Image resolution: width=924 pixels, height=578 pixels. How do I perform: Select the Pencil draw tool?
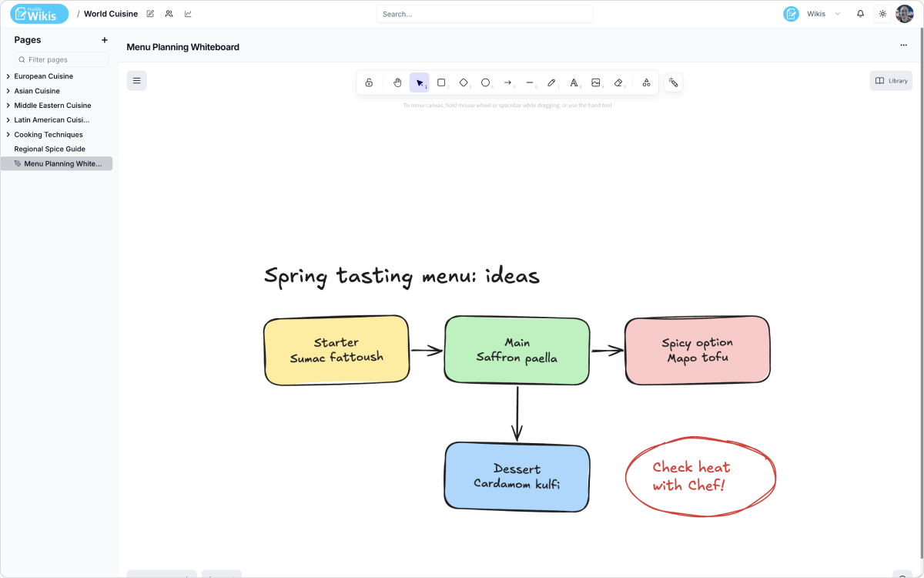pos(552,82)
